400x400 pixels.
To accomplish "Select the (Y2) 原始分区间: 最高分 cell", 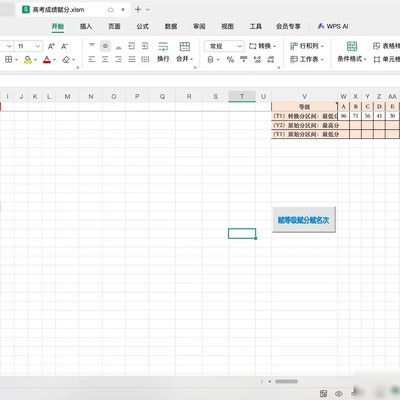I will click(x=304, y=125).
